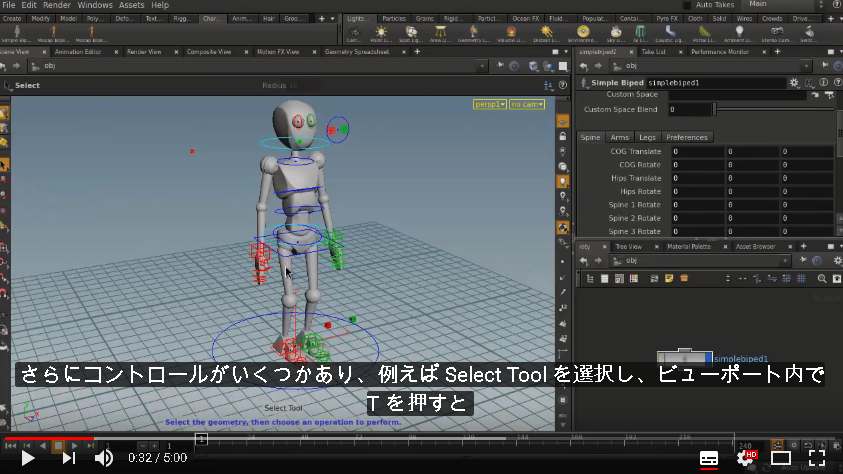The height and width of the screenshot is (474, 843).
Task: Mute the video with the speaker icon
Action: click(104, 458)
